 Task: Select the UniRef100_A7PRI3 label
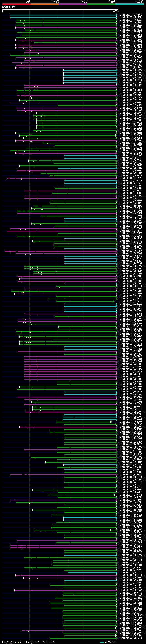pos(131,301)
